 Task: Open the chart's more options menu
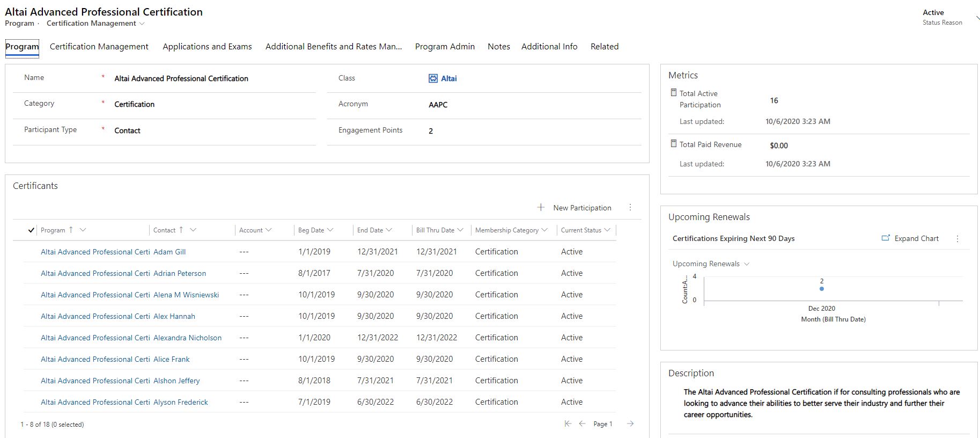957,239
